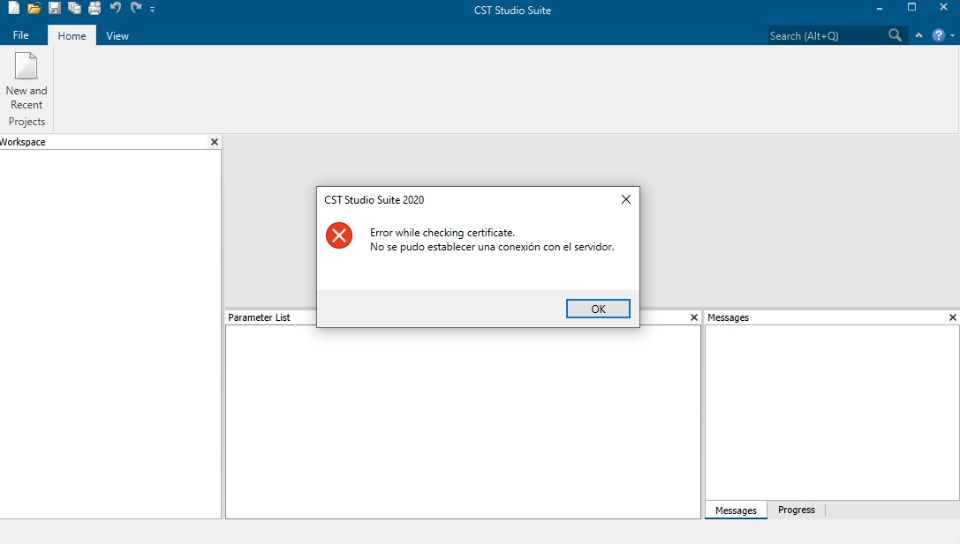
Task: Click the Workspace panel title
Action: click(x=23, y=142)
